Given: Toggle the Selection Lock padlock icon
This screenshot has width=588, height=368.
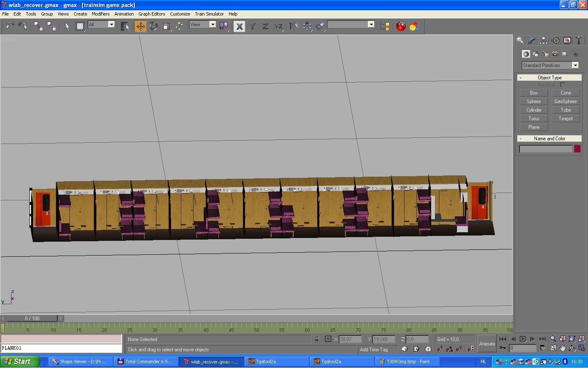Looking at the screenshot, I should tap(316, 339).
